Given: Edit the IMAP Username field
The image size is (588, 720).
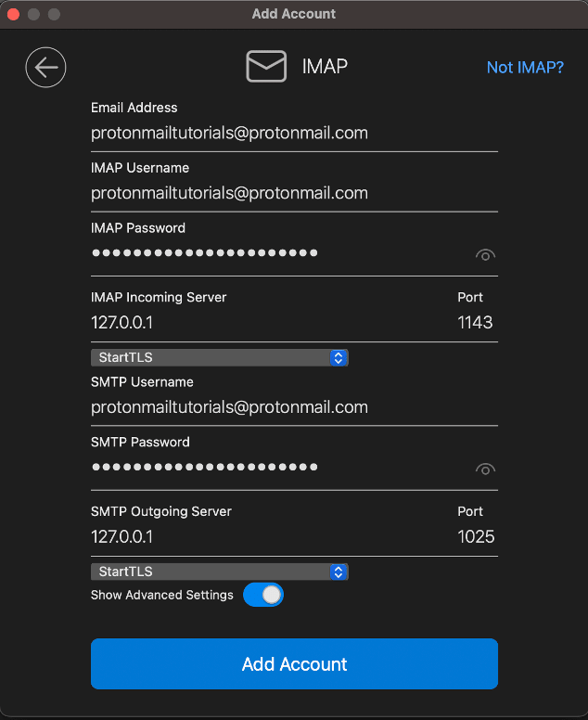Looking at the screenshot, I should (294, 193).
